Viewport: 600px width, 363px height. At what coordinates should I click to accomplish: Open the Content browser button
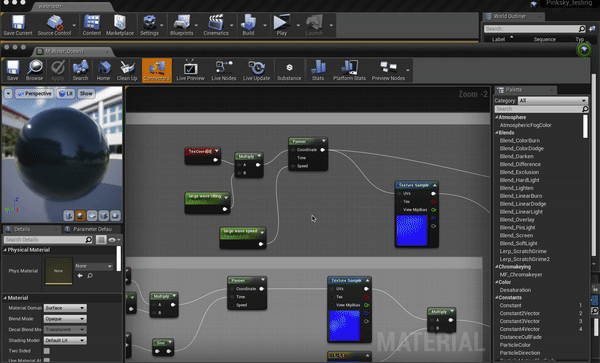click(x=92, y=25)
